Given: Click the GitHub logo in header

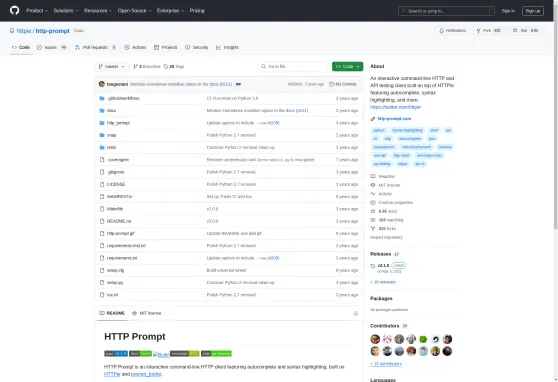Looking at the screenshot, I should pyautogui.click(x=15, y=10).
